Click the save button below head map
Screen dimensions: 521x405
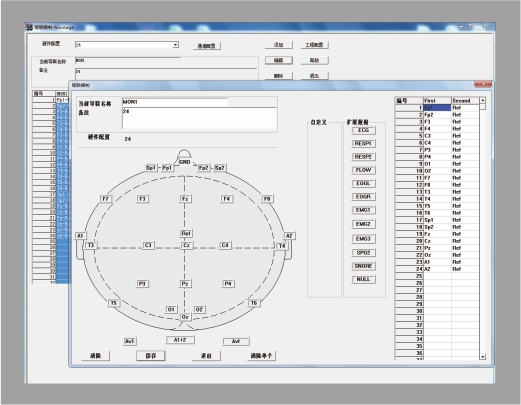pyautogui.click(x=151, y=356)
